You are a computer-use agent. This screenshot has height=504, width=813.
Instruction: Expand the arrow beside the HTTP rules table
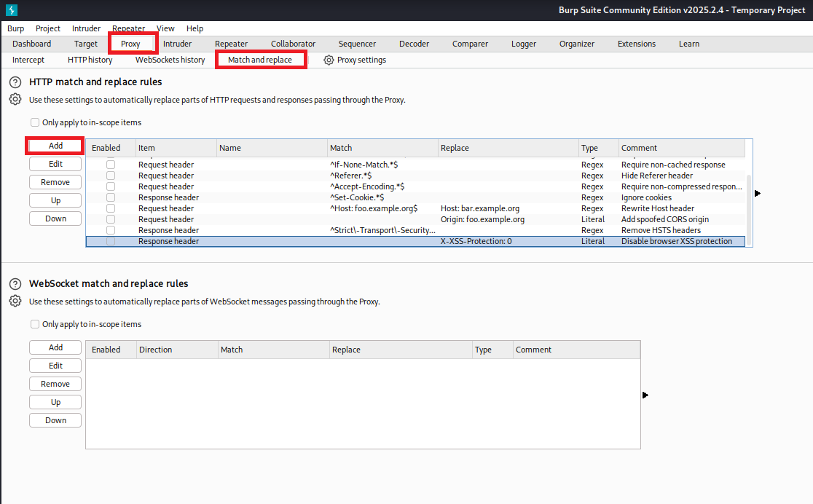point(758,194)
